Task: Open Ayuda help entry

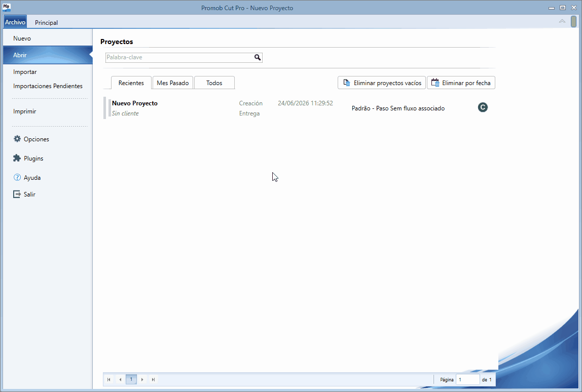Action: point(27,178)
